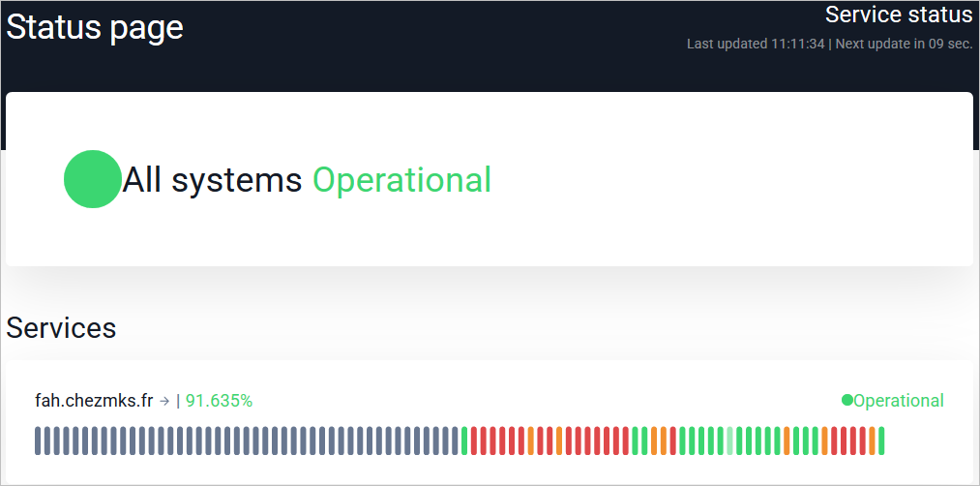Viewport: 980px width, 486px height.
Task: Select the last gray bar before the green one
Action: [x=456, y=440]
